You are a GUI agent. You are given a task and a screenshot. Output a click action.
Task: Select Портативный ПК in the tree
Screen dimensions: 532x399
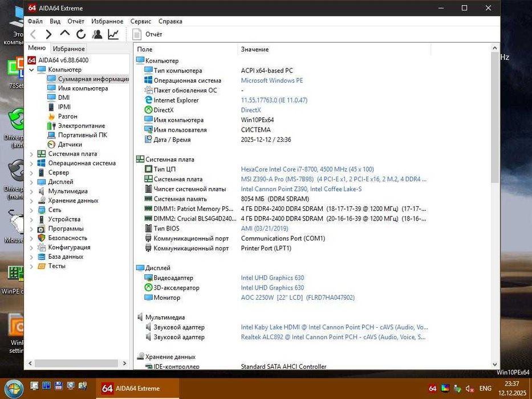click(83, 135)
